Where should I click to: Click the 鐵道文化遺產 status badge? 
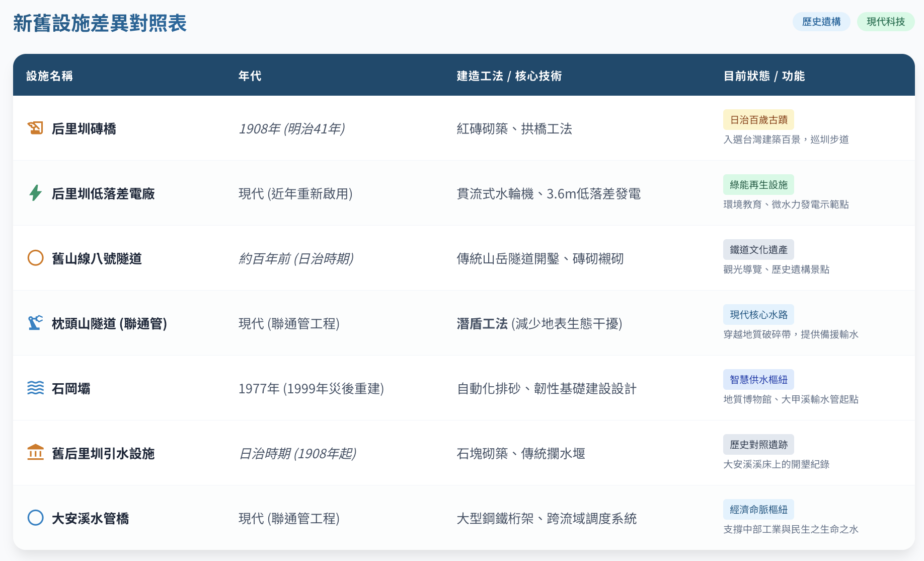click(758, 249)
